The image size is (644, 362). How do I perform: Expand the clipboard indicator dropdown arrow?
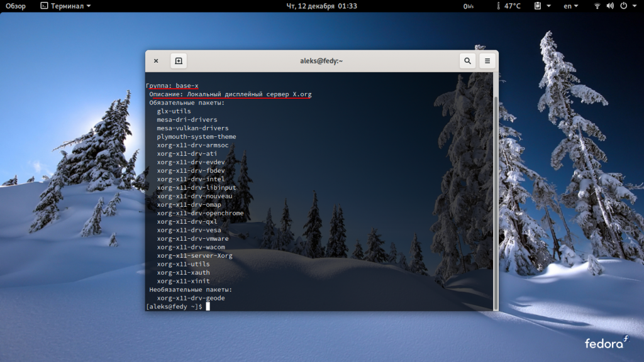(x=548, y=6)
